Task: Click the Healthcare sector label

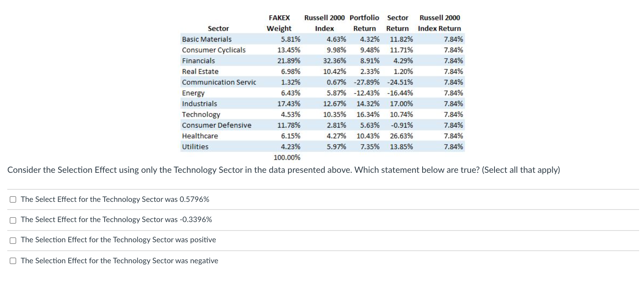Action: (x=200, y=136)
